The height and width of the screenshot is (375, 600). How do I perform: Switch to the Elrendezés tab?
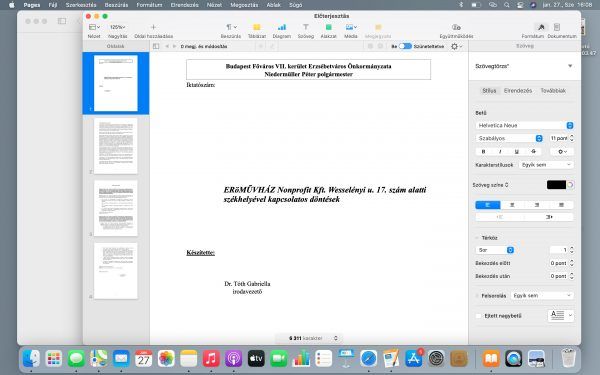(518, 91)
